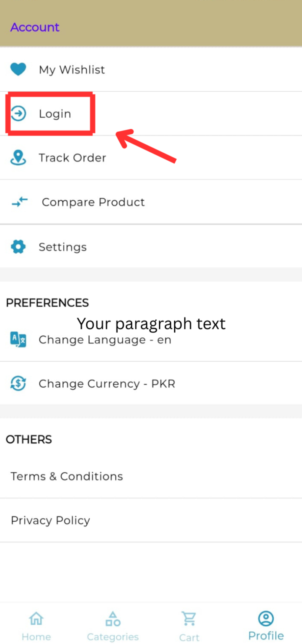Tap the Cart shopping trolley icon

(189, 618)
